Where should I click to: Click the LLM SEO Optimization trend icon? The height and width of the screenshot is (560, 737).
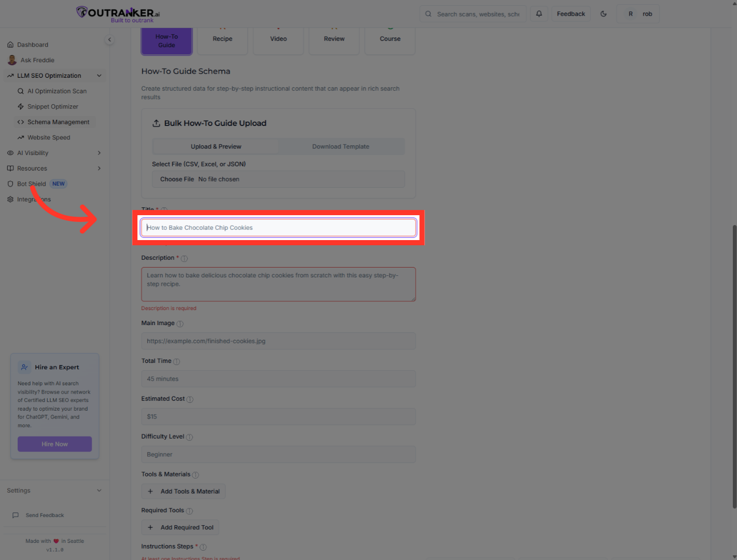coord(10,76)
